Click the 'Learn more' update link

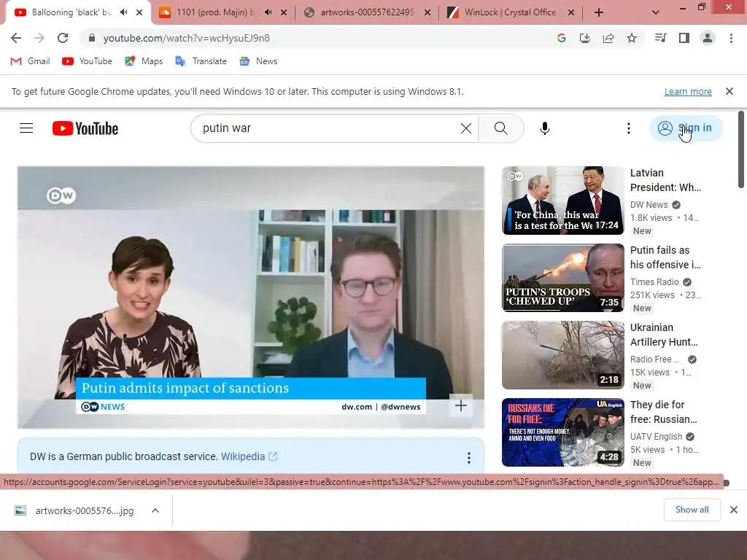(x=688, y=91)
